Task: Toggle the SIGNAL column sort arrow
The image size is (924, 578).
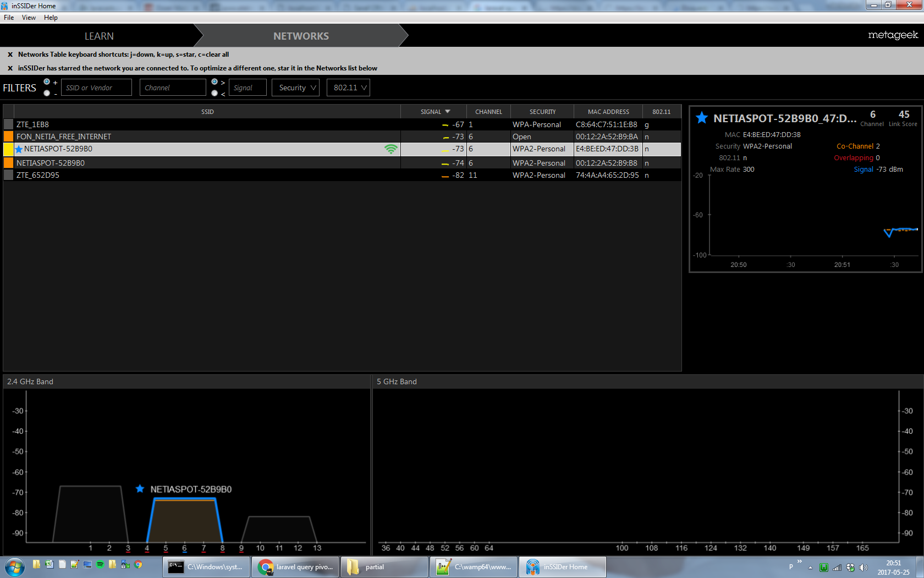Action: pyautogui.click(x=448, y=112)
